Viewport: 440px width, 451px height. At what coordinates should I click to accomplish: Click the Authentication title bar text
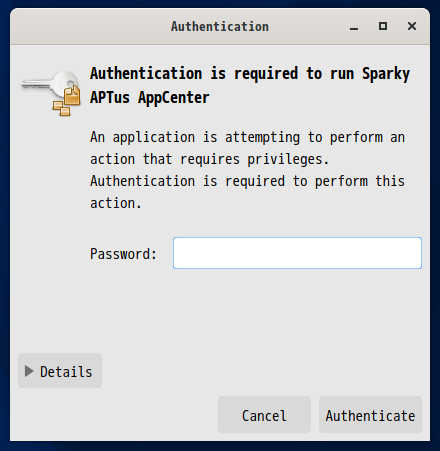pyautogui.click(x=220, y=26)
